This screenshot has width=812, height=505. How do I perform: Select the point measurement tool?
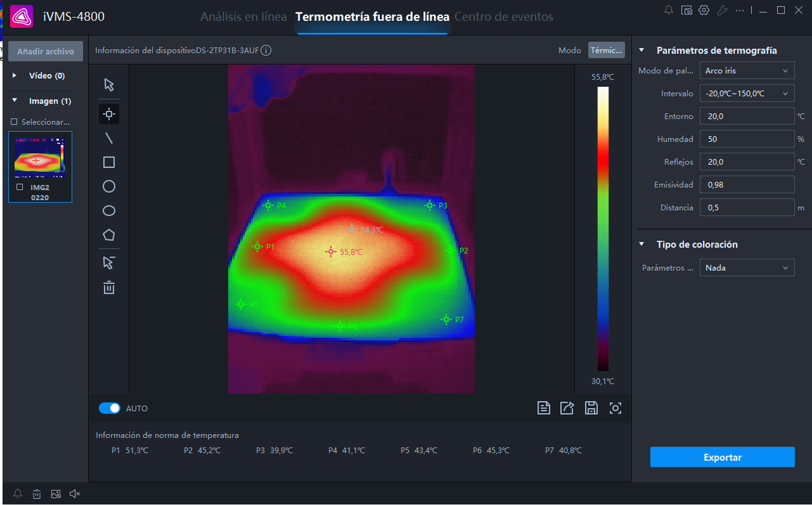(109, 114)
